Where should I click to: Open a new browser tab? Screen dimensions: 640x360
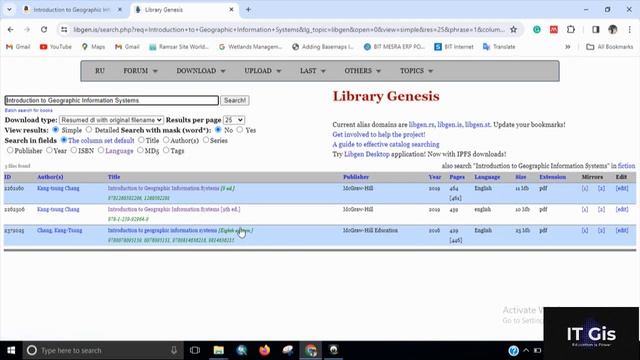(248, 9)
